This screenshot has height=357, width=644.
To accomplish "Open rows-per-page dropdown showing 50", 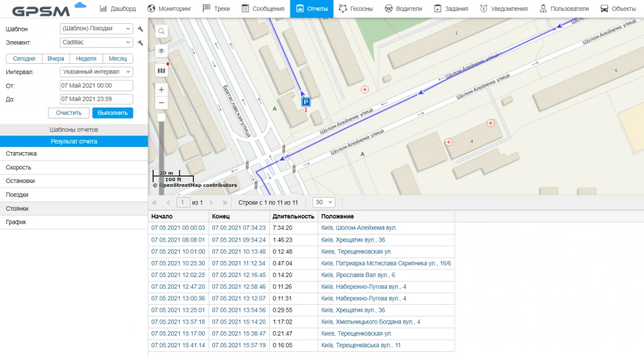I will 323,202.
